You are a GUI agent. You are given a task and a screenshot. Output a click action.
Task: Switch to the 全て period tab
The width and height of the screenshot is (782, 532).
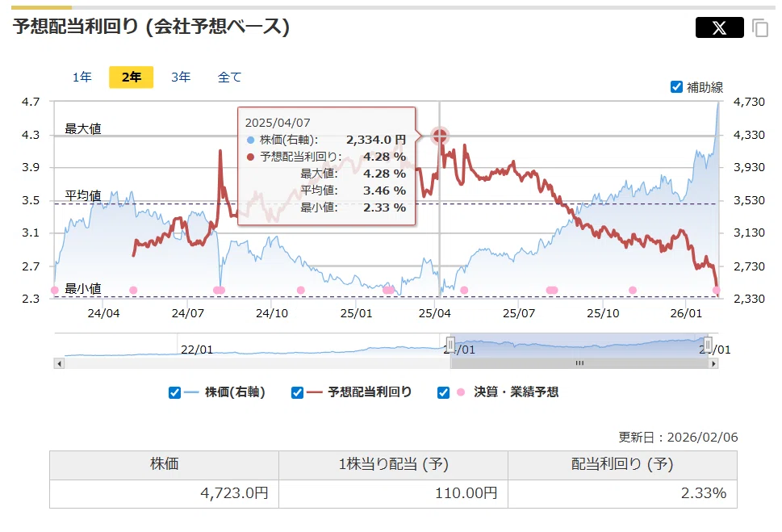[x=229, y=77]
